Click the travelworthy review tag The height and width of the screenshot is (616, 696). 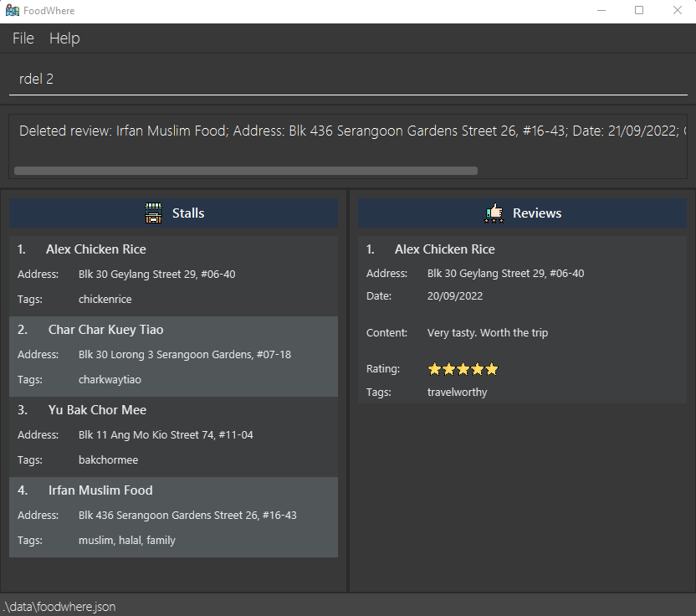(458, 393)
